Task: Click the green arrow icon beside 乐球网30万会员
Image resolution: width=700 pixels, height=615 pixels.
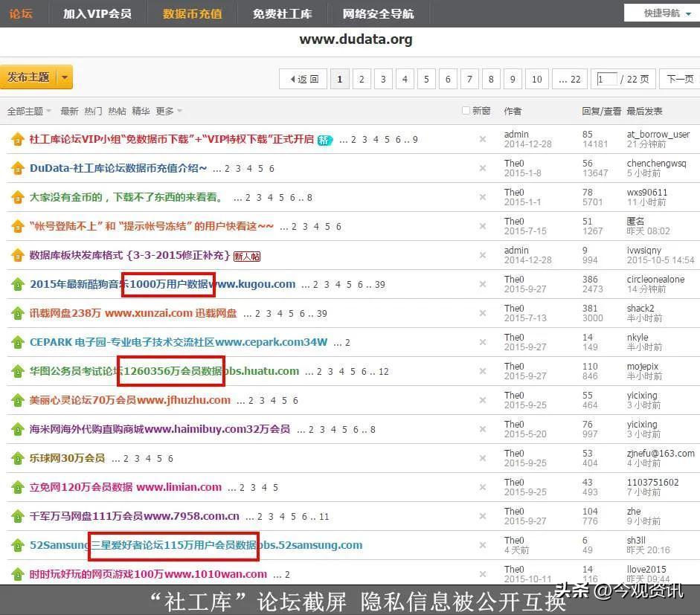Action: click(x=17, y=458)
